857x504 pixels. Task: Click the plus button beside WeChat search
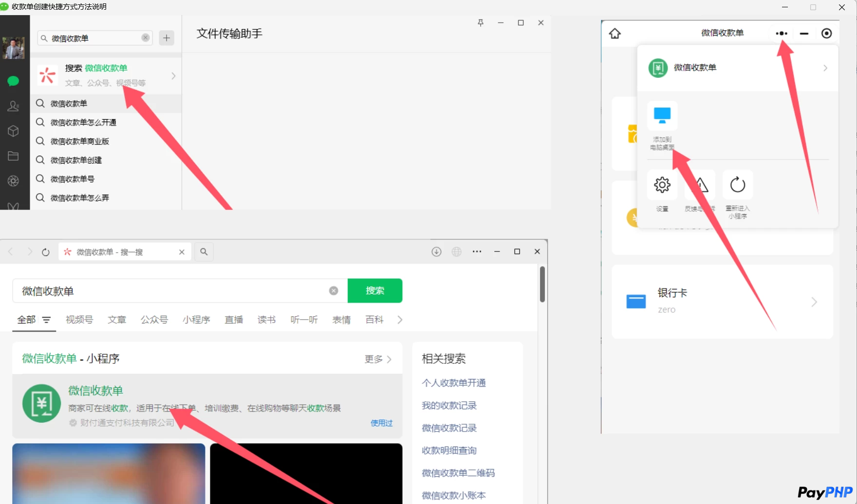point(167,38)
